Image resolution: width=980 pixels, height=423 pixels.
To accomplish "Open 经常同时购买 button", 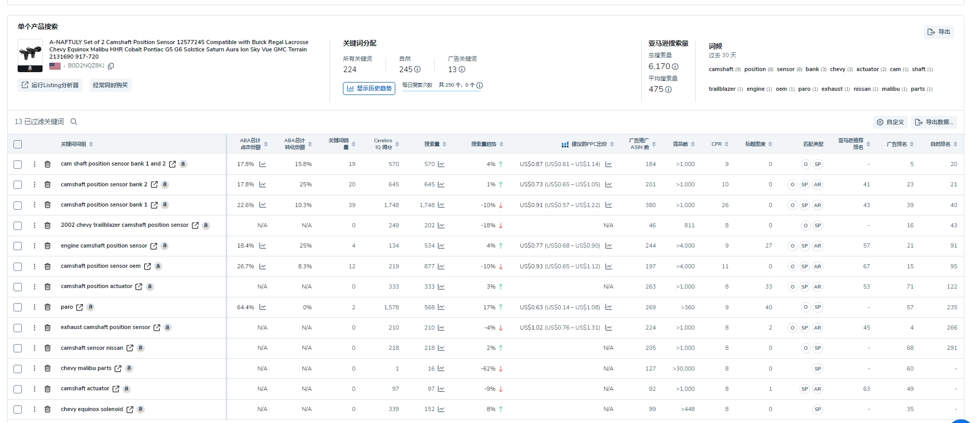I will click(110, 85).
